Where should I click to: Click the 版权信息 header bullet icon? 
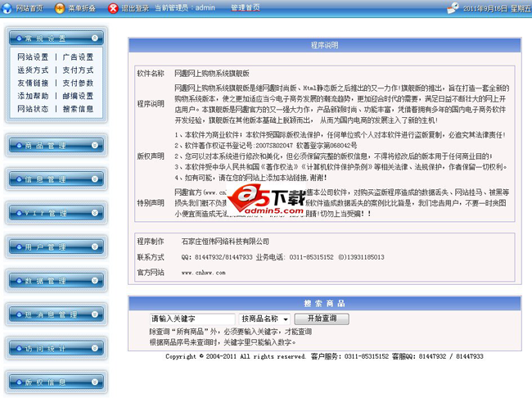pyautogui.click(x=19, y=382)
